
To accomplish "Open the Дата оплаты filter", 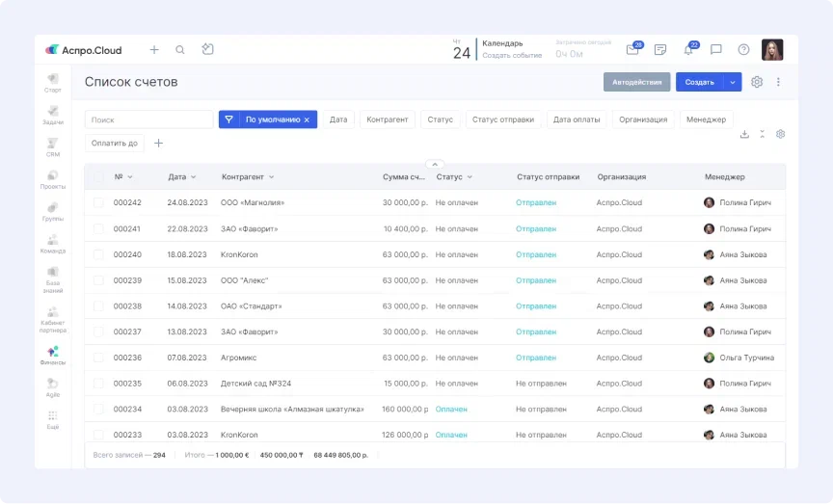I will (x=577, y=119).
